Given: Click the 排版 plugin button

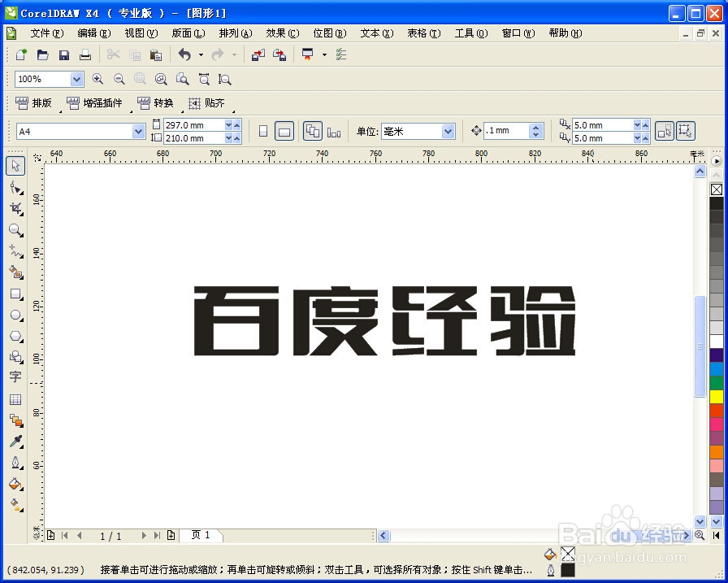Looking at the screenshot, I should coord(33,103).
